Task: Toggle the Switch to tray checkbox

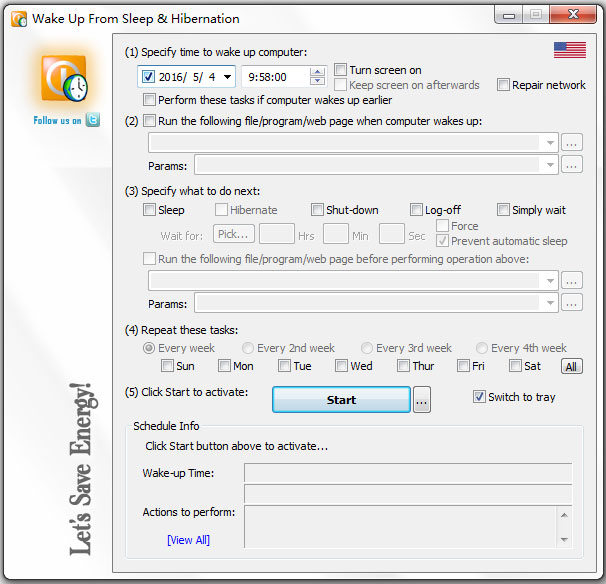Action: pyautogui.click(x=480, y=397)
